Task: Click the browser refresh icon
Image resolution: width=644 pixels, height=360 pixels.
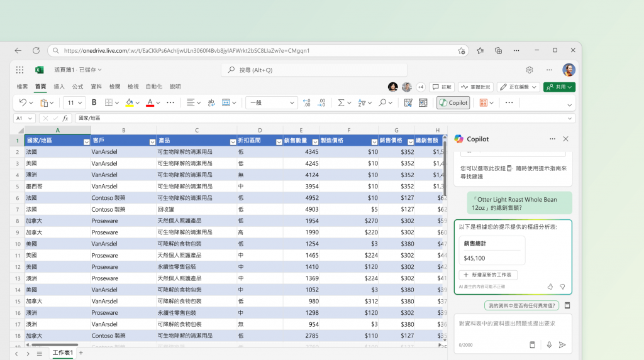Action: click(36, 50)
